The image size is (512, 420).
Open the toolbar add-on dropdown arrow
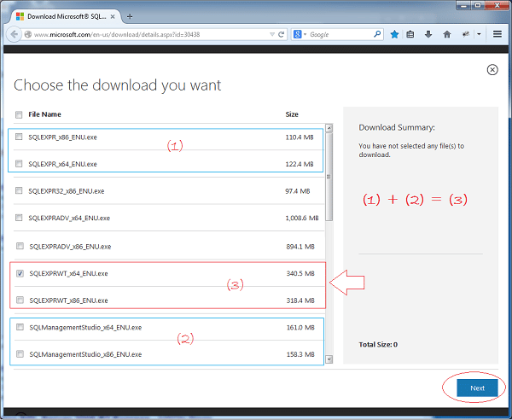coord(479,34)
